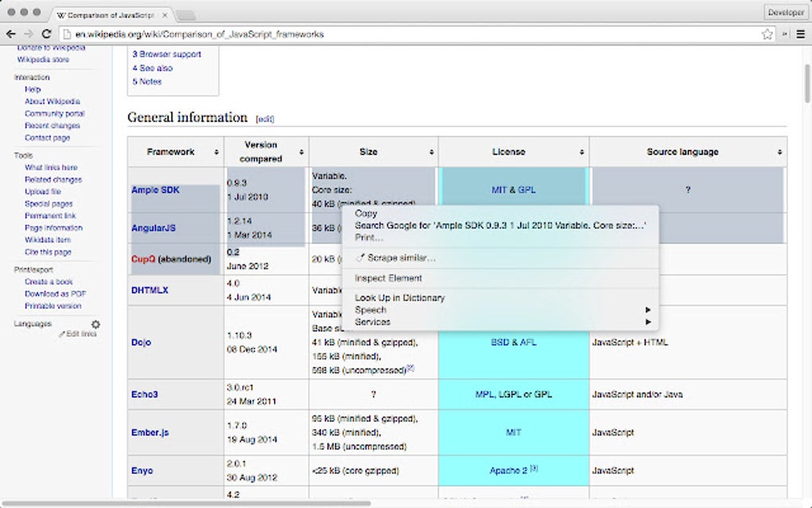The height and width of the screenshot is (508, 812).
Task: Toggle sorting on the Size column
Action: click(x=433, y=151)
